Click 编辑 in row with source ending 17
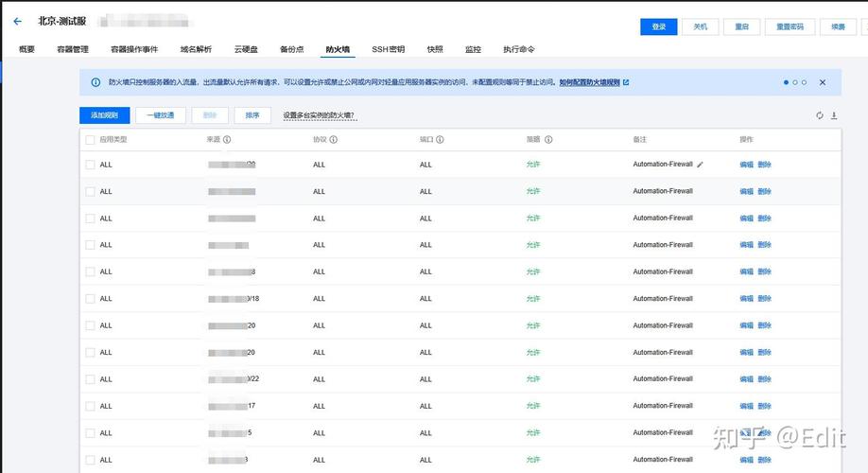The height and width of the screenshot is (473, 868). pos(746,406)
